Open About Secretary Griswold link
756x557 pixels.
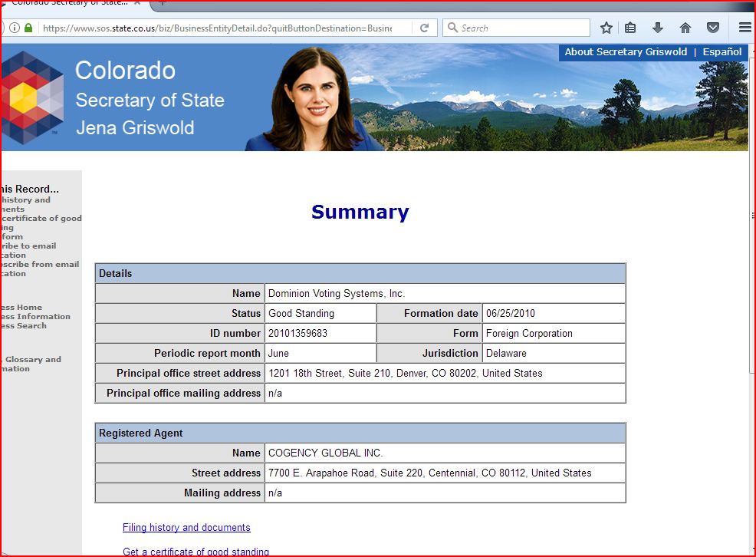tap(626, 52)
